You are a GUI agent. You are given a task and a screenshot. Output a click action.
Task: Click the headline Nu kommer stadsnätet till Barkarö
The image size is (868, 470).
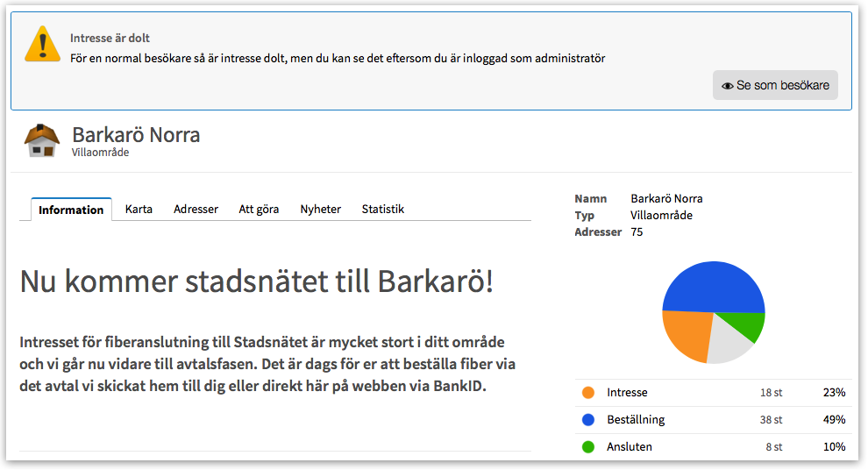256,281
